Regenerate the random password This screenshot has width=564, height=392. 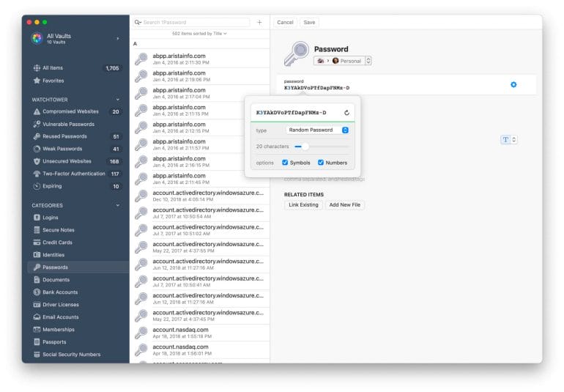tap(346, 113)
